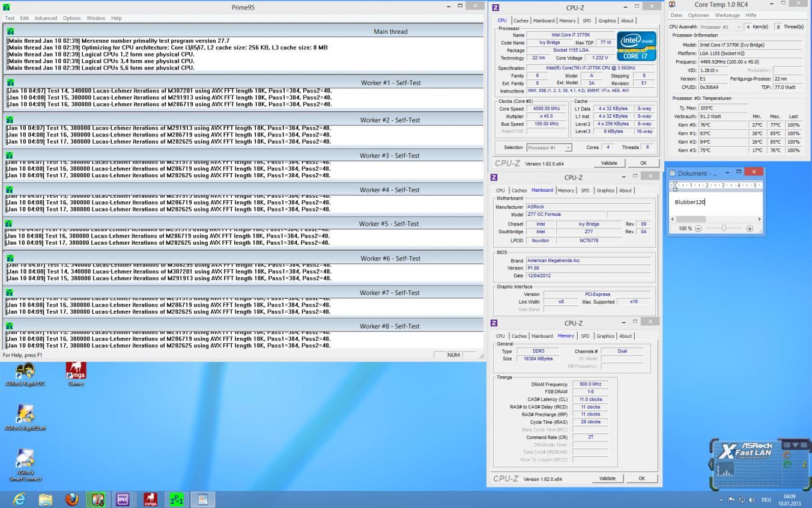Click the Prime95 title bar icon
This screenshot has width=812, height=508.
click(7, 7)
